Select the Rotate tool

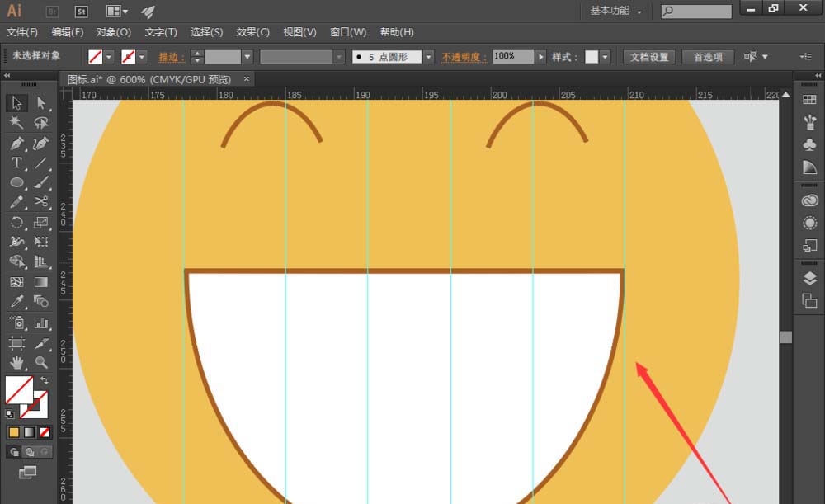pyautogui.click(x=16, y=222)
